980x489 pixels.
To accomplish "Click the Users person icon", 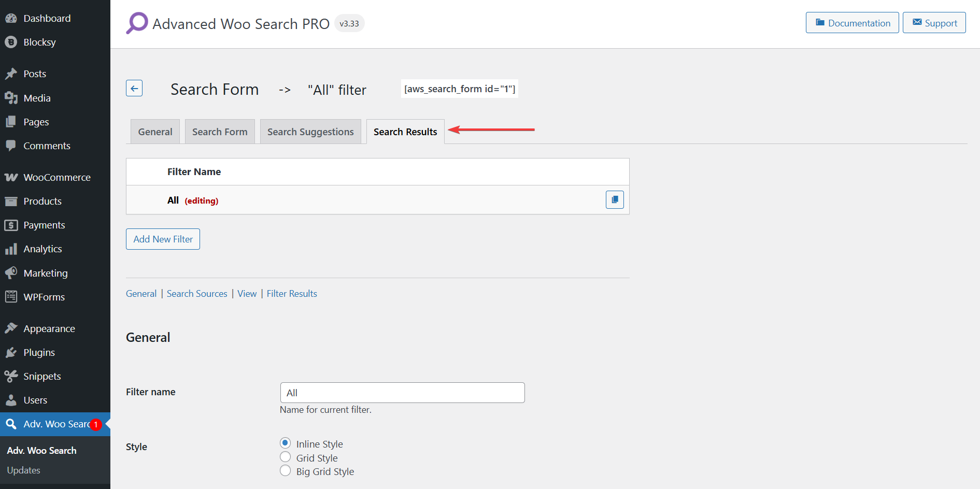I will 11,400.
